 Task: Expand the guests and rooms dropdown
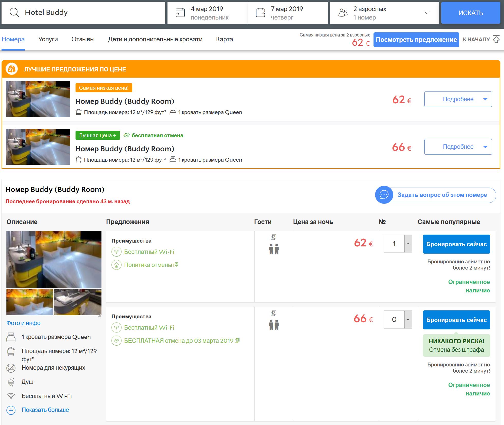[427, 13]
